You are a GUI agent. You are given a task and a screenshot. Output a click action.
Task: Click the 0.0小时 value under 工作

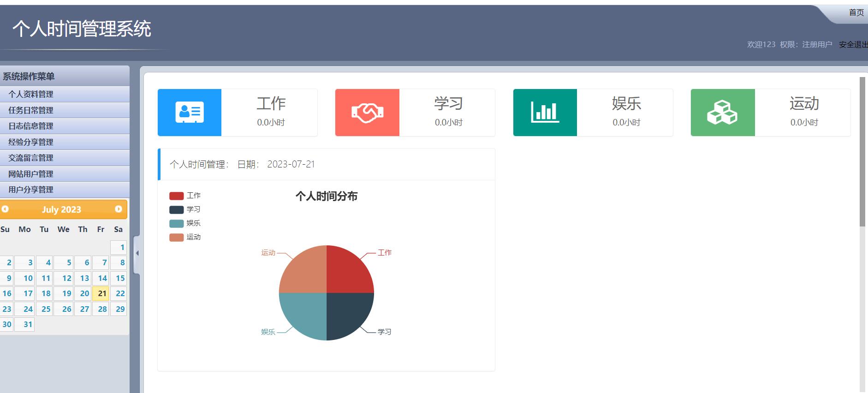(271, 123)
